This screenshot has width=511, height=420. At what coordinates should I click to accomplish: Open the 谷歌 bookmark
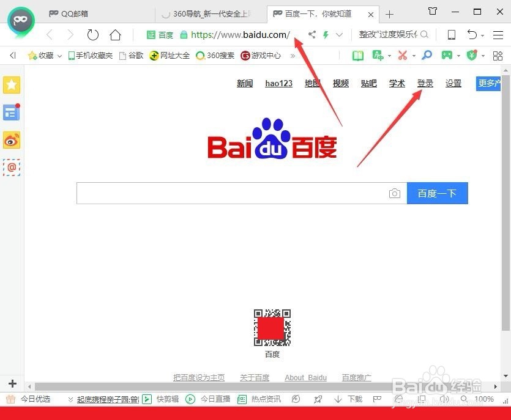tap(132, 56)
